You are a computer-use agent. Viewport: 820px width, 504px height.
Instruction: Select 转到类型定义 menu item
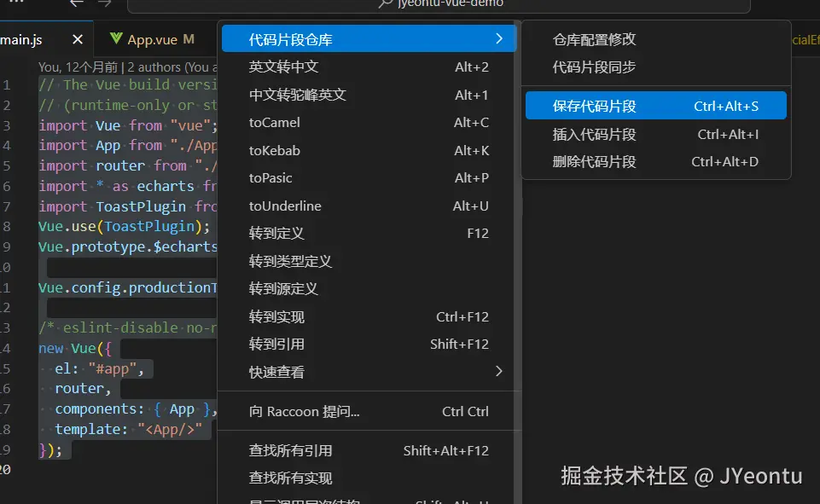[x=369, y=261]
